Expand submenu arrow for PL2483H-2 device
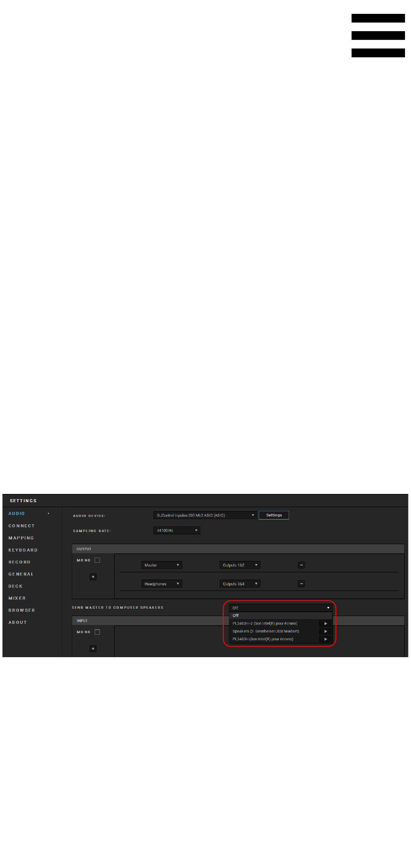The image size is (411, 868). pyautogui.click(x=325, y=623)
